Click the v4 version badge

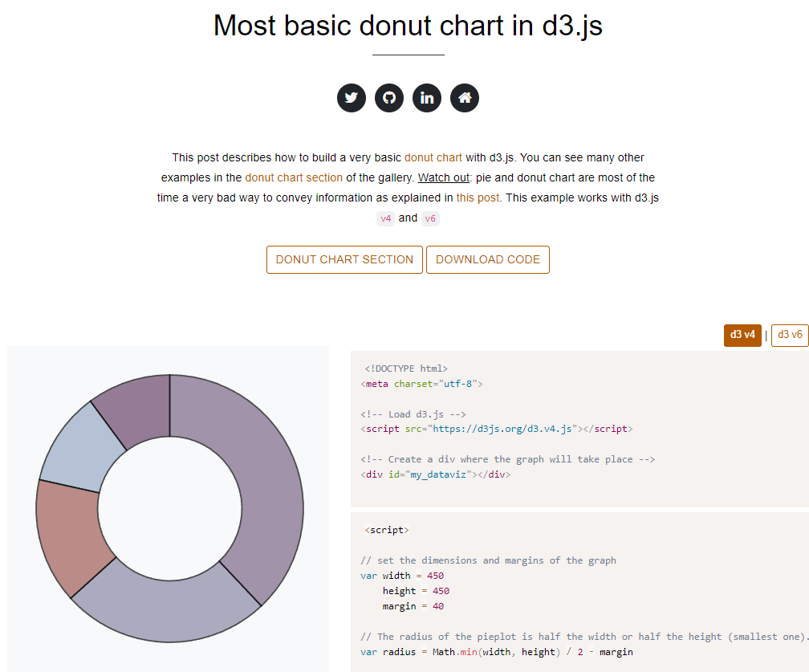[x=385, y=218]
